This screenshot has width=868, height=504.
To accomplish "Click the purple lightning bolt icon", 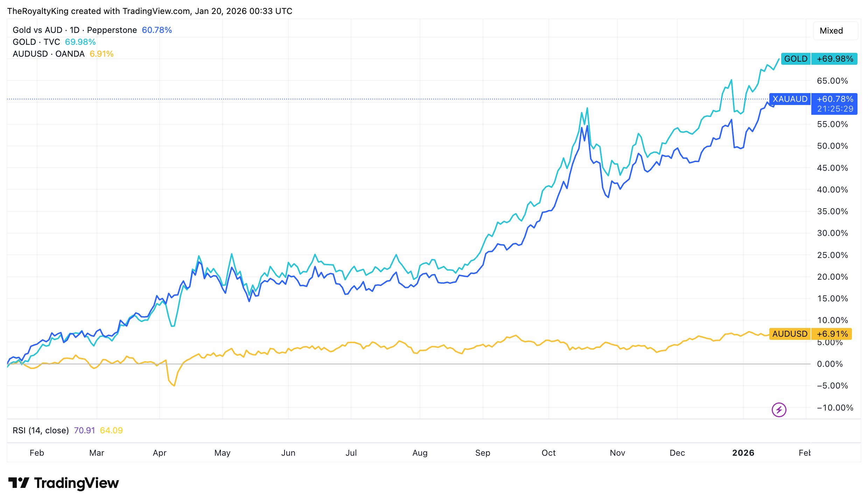I will (x=779, y=409).
